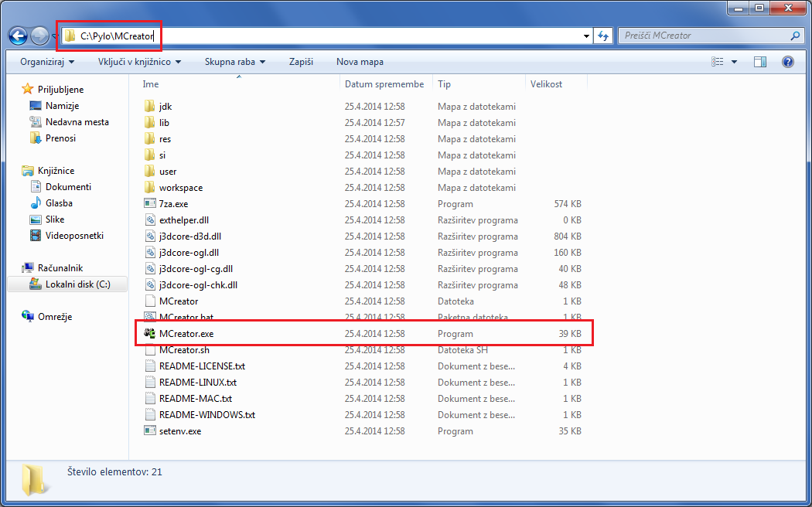Open Omrežje in the navigation pane

pos(55,317)
